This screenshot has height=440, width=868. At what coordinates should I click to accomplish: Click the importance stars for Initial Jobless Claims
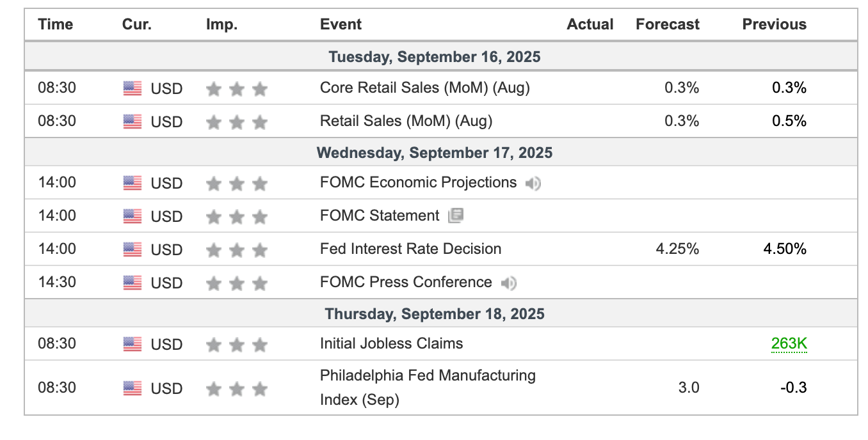point(236,345)
